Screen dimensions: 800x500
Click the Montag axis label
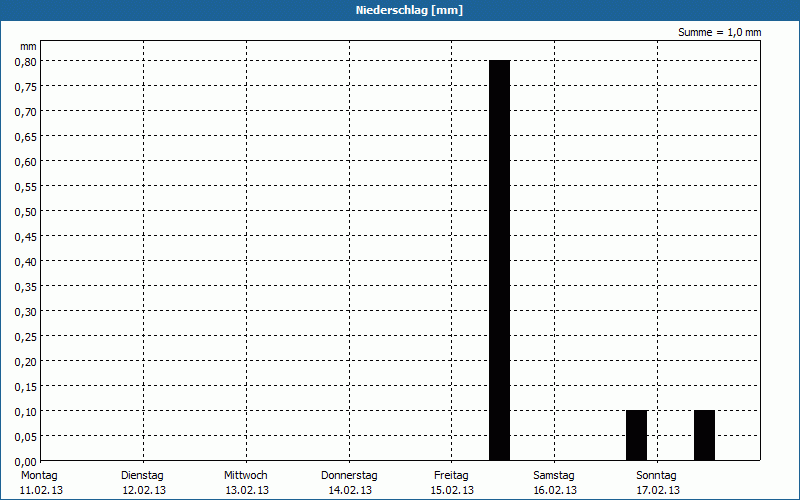click(x=39, y=475)
